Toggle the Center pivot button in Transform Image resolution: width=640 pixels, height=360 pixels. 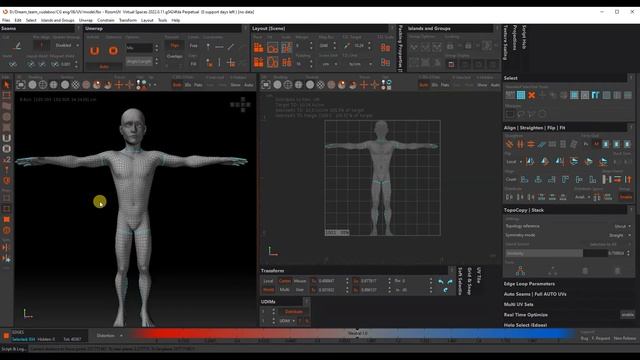[x=284, y=281]
